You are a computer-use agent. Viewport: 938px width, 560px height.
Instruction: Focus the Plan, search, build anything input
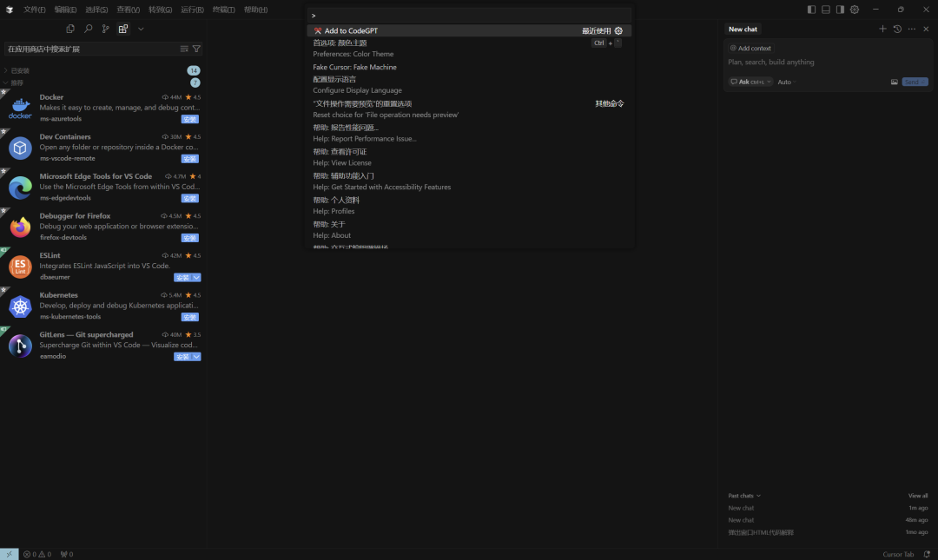(x=828, y=63)
